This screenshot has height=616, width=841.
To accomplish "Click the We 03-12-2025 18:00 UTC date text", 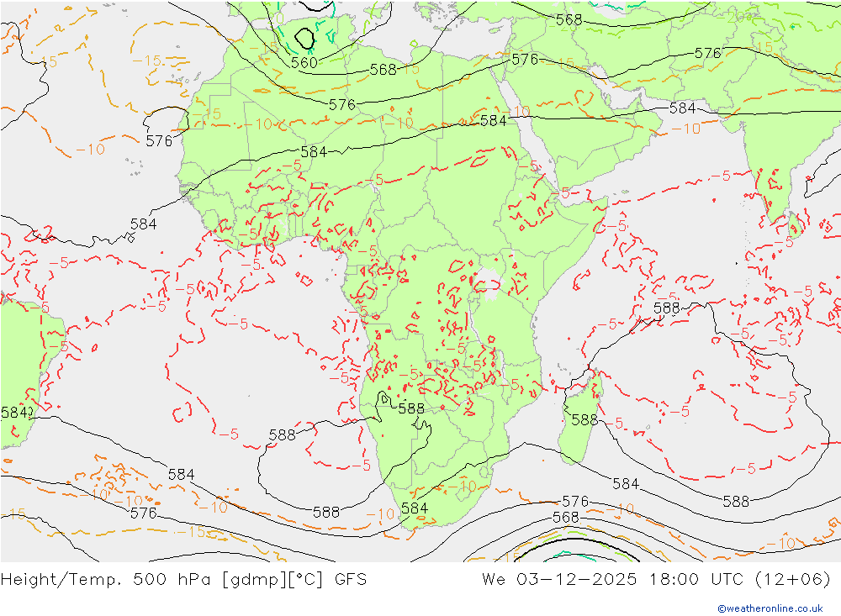I will [656, 580].
